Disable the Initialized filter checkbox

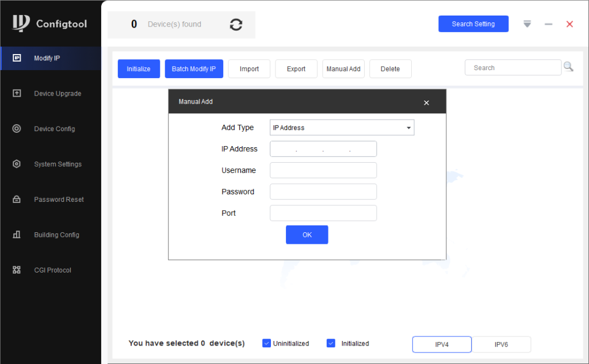click(331, 343)
